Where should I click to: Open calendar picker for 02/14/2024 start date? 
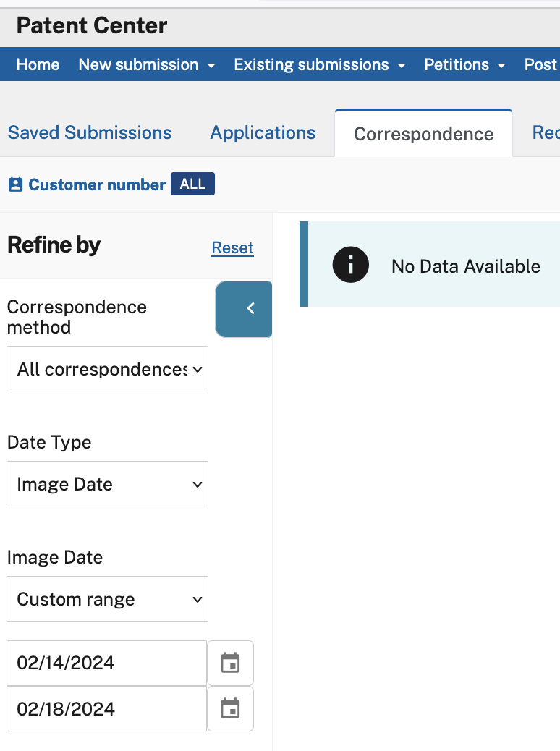(x=230, y=663)
